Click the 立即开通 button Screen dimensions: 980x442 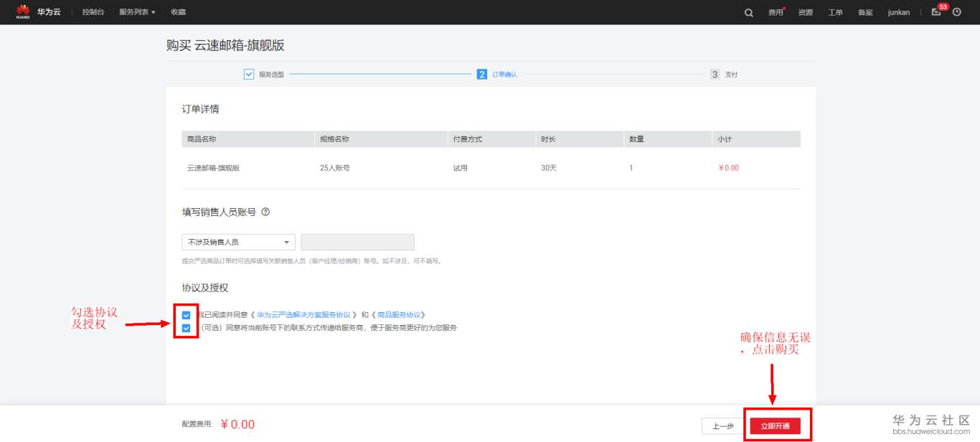point(775,426)
